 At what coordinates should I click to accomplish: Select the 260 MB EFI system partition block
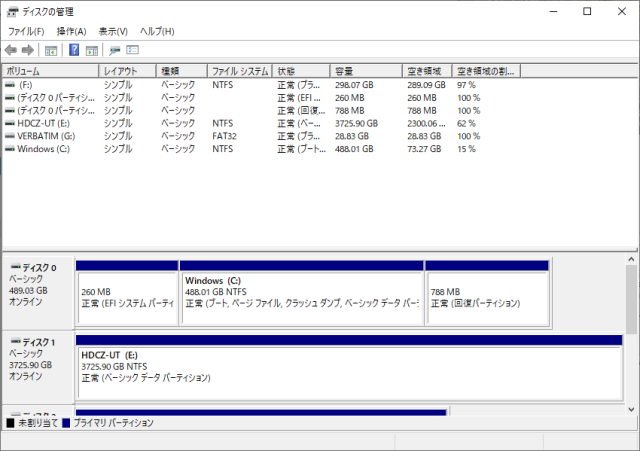[x=127, y=293]
